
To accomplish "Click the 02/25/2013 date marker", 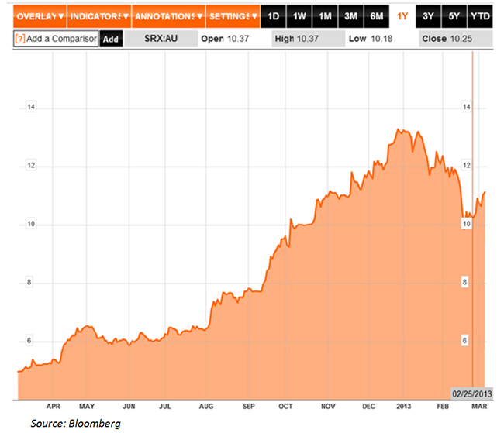I will [x=472, y=394].
